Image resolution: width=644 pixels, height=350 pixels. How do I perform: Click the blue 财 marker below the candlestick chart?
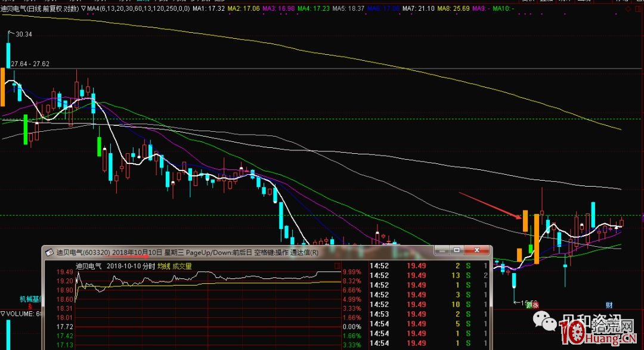[609, 305]
